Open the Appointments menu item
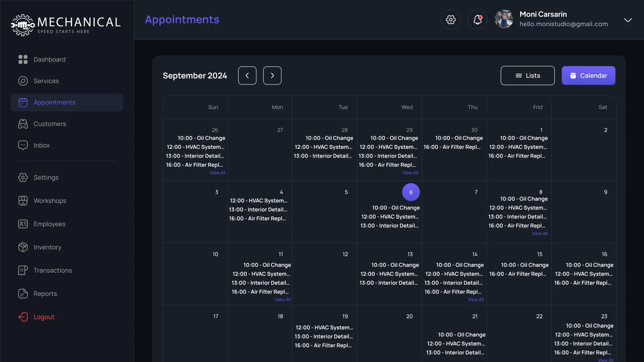 [54, 102]
